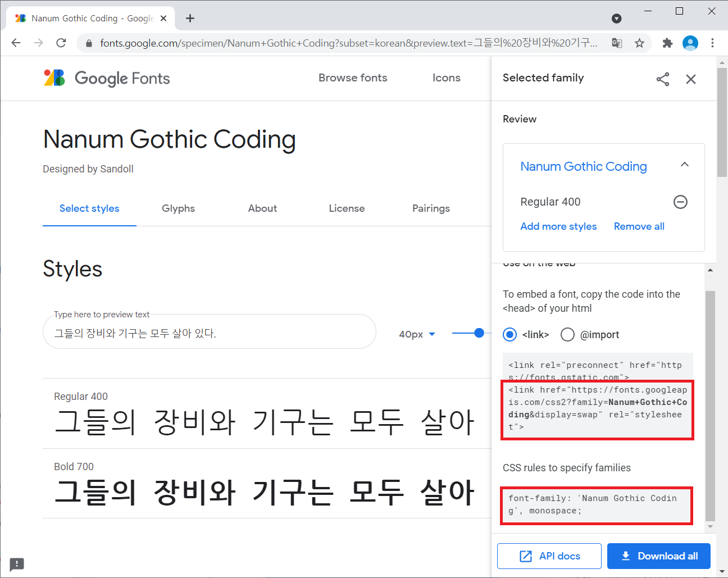Open the Chrome extensions puzzle icon
The height and width of the screenshot is (578, 728).
(x=667, y=43)
